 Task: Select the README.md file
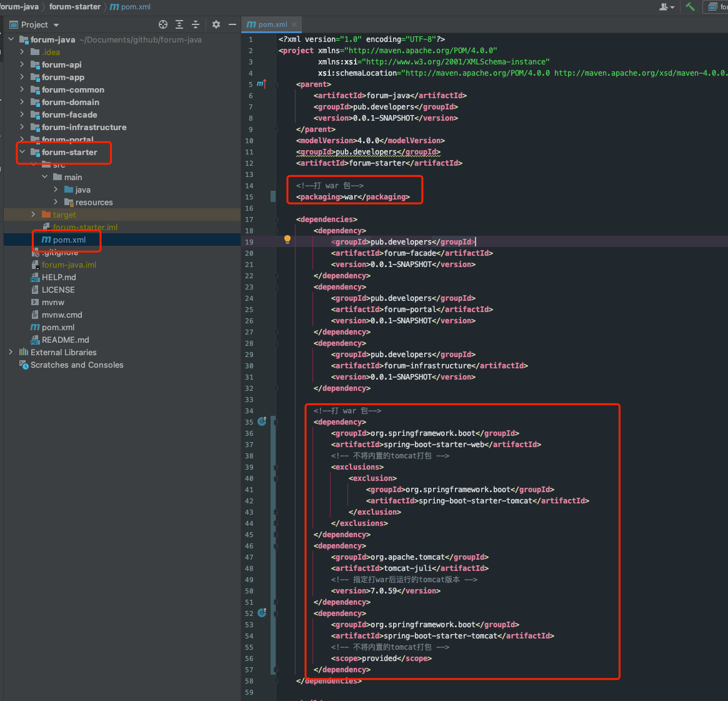[65, 340]
